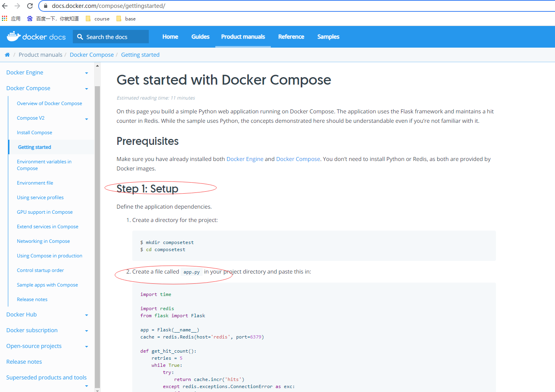
Task: Click the home breadcrumb icon
Action: point(7,55)
